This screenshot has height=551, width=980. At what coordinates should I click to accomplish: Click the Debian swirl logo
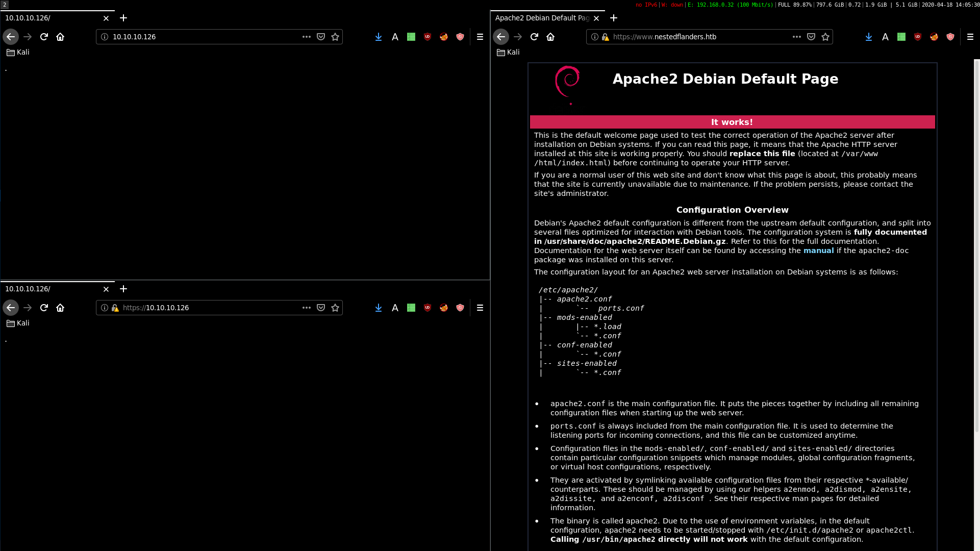pos(567,85)
